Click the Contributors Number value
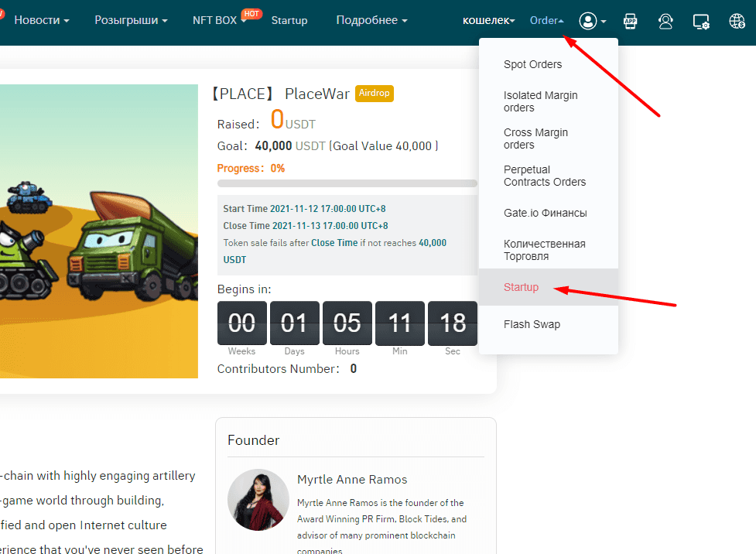This screenshot has width=756, height=554. coord(354,369)
